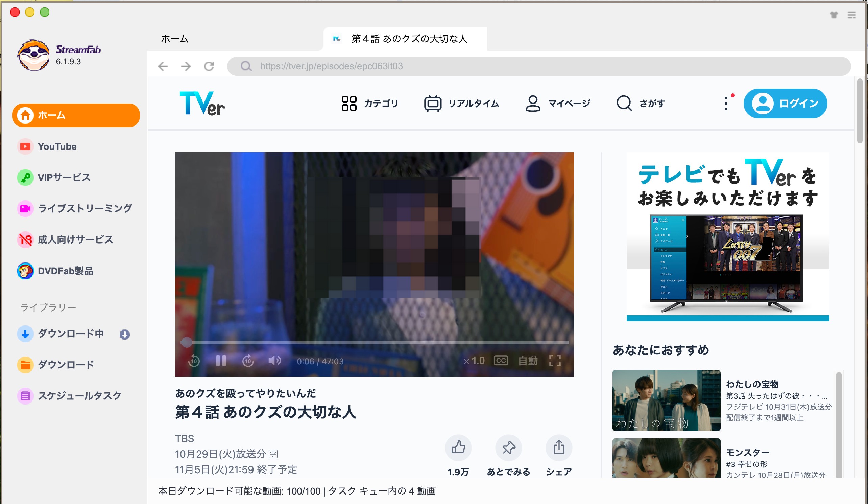
Task: Click the shirt skin icon in title bar
Action: 834,15
